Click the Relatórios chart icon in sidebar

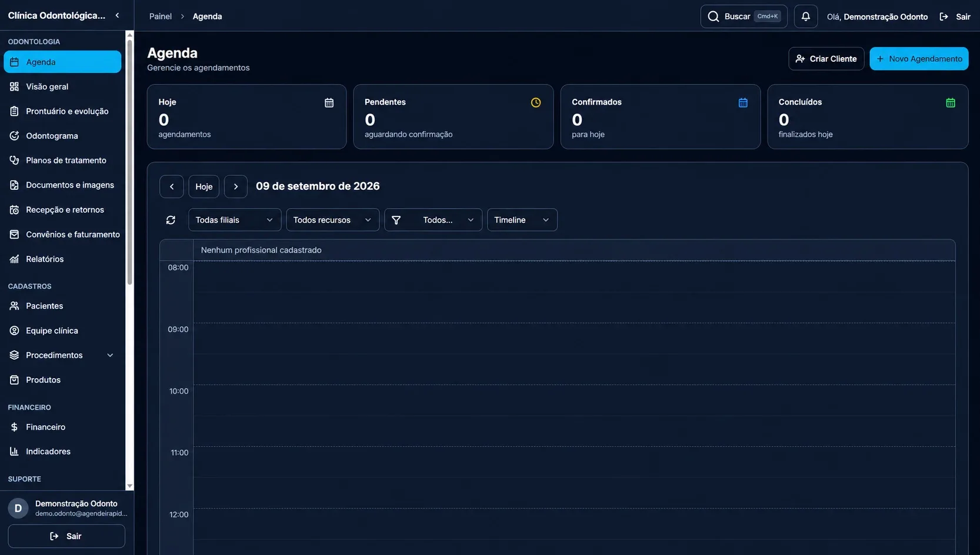15,259
